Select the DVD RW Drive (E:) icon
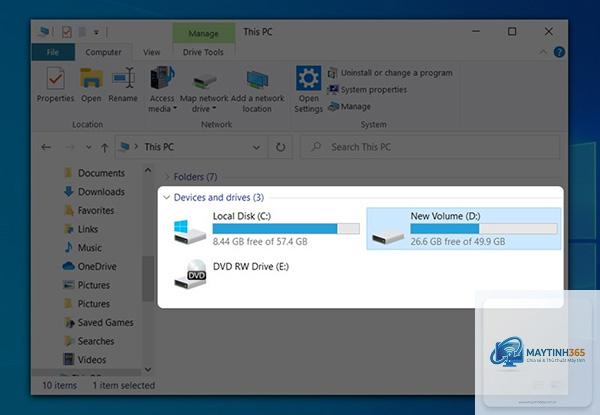Image resolution: width=600 pixels, height=415 pixels. pos(191,274)
